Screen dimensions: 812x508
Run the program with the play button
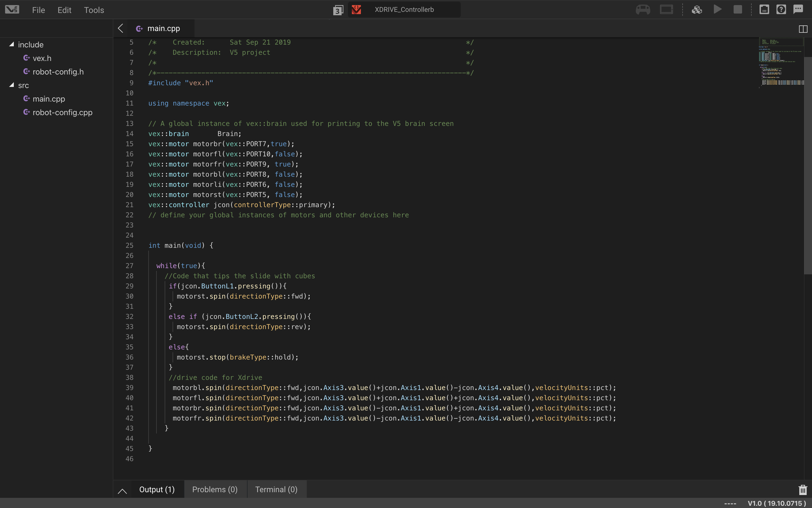tap(717, 9)
